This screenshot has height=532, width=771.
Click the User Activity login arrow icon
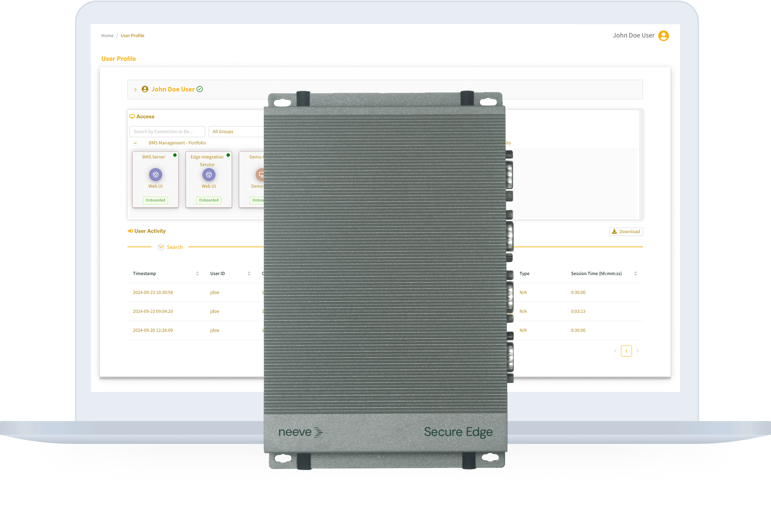[x=130, y=231]
